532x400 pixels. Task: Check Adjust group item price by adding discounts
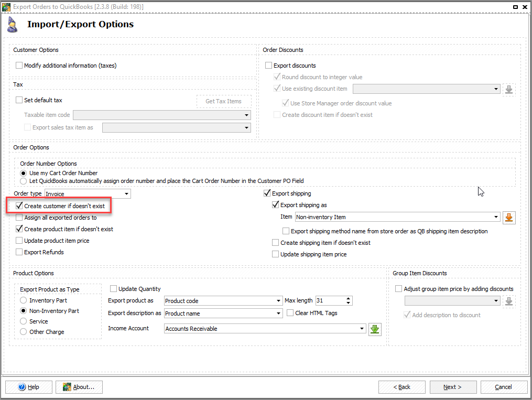(399, 288)
